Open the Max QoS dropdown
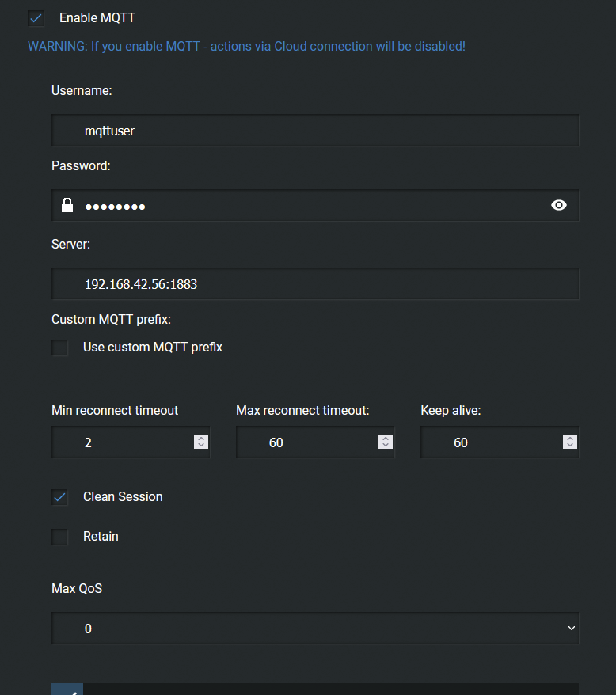The width and height of the screenshot is (616, 695). [x=315, y=628]
